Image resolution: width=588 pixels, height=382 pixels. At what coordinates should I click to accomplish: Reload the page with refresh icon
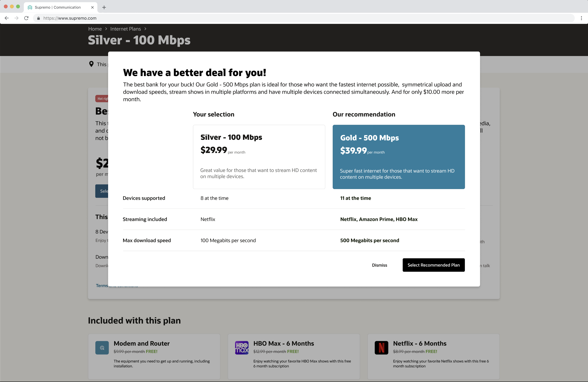(26, 18)
